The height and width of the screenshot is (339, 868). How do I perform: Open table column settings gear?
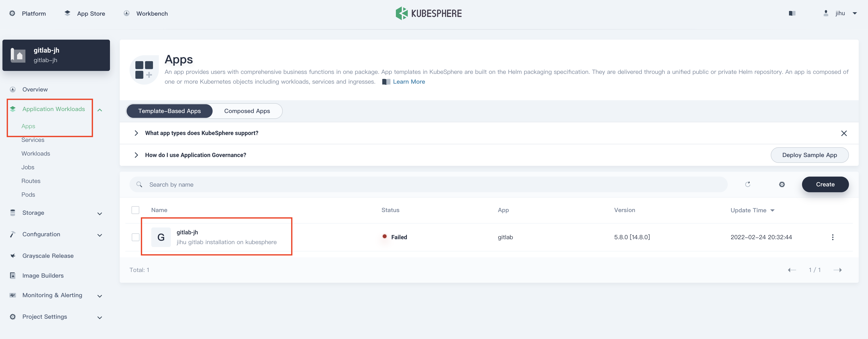coord(782,184)
